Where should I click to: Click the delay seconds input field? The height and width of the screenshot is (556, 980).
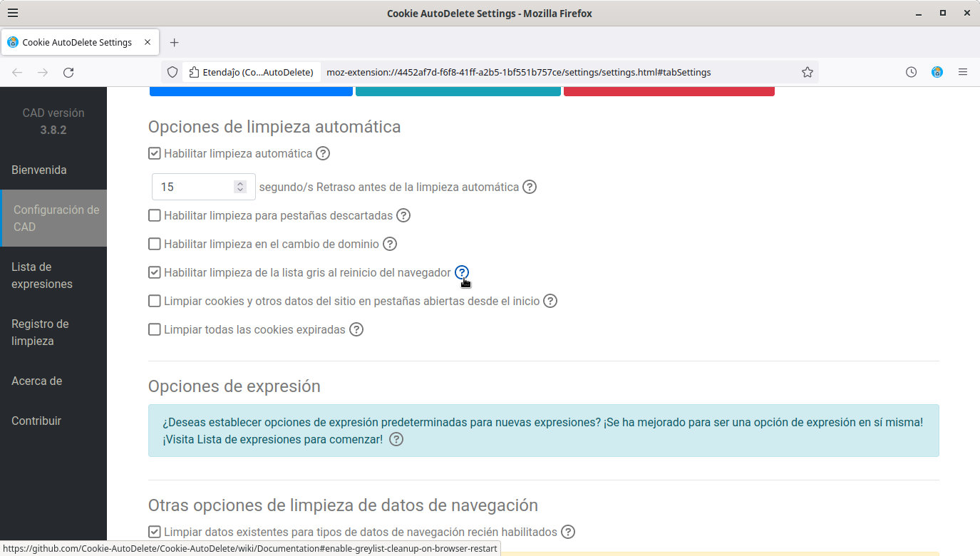192,187
